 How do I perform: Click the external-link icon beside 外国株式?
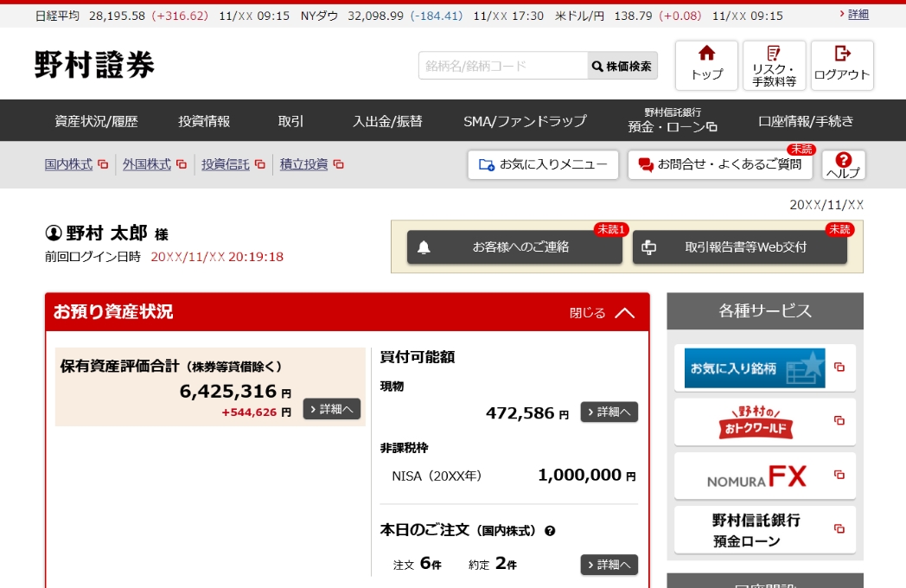coord(182,165)
